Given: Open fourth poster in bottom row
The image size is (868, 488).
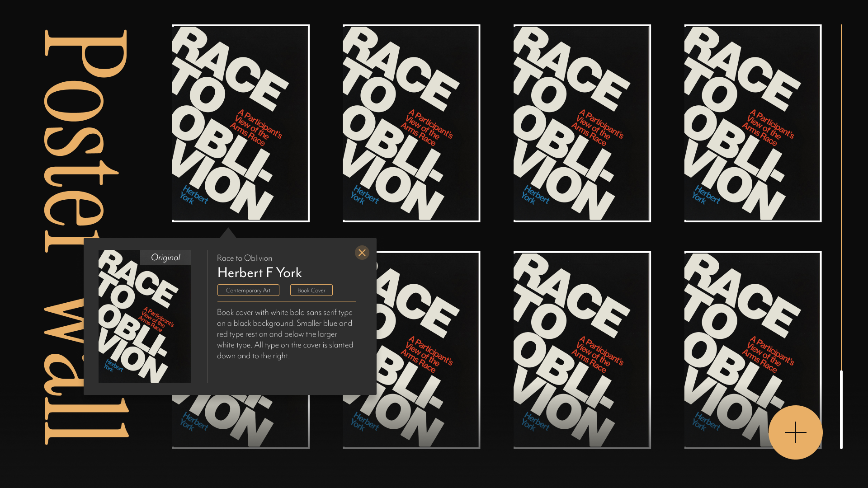Looking at the screenshot, I should coord(741,334).
